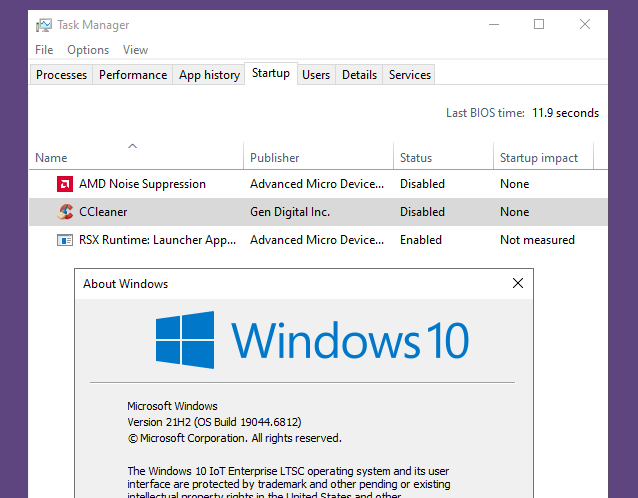This screenshot has width=638, height=498.
Task: Close the About Windows dialog
Action: click(x=518, y=283)
